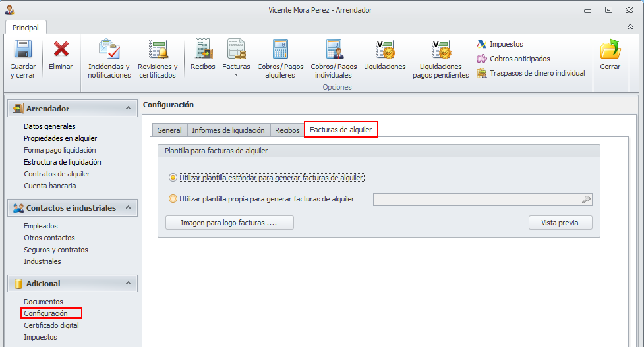The height and width of the screenshot is (347, 644).
Task: Open Certificado digital
Action: (x=51, y=325)
